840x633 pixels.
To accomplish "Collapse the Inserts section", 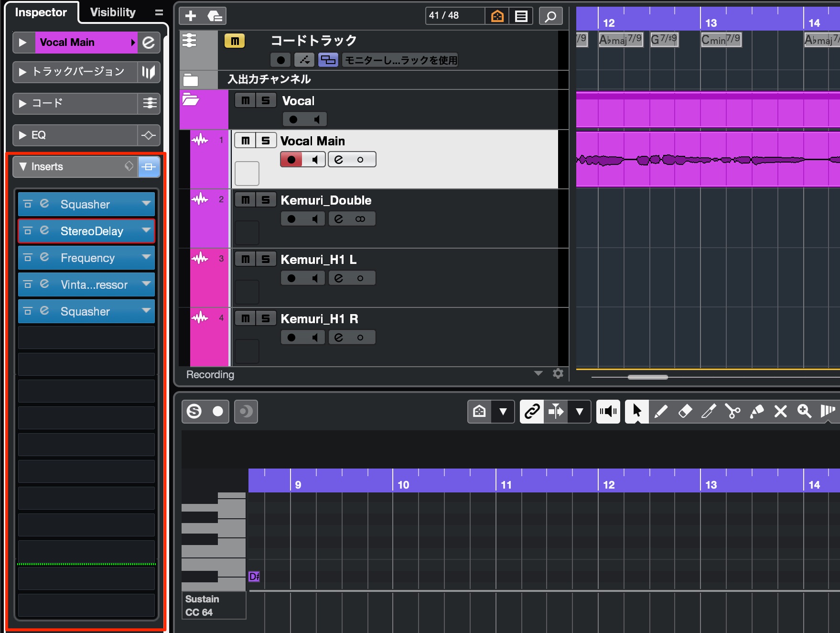I will tap(23, 166).
